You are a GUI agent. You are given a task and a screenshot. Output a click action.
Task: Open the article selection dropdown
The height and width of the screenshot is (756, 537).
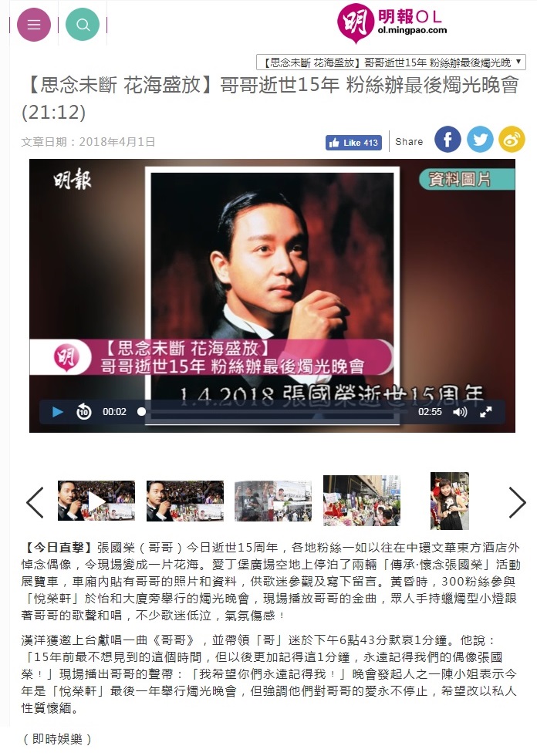pos(391,62)
